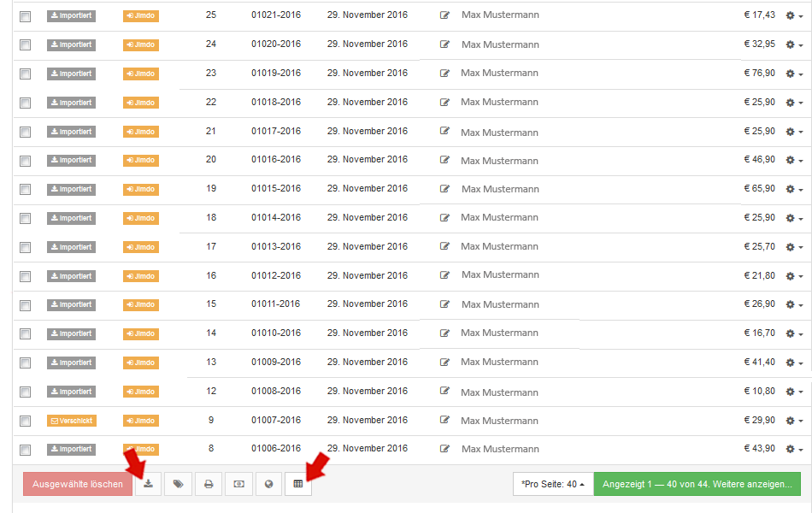The image size is (812, 513).
Task: Click the globe icon in bottom toolbar
Action: (269, 484)
